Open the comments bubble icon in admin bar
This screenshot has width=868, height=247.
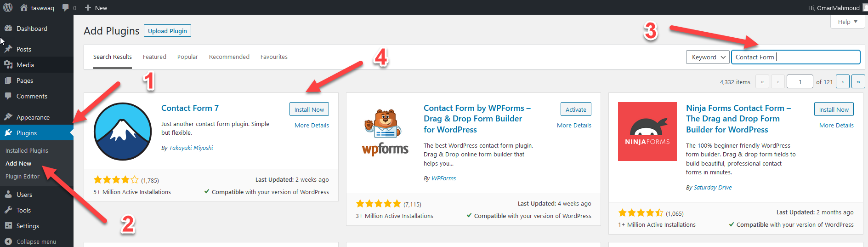66,7
